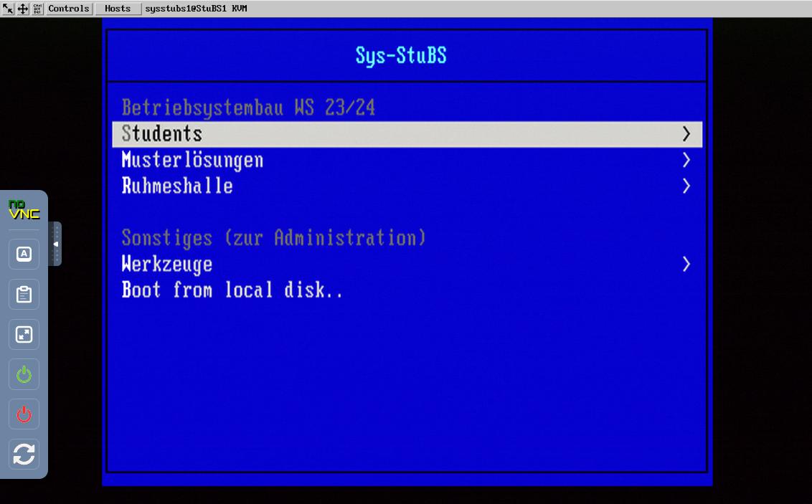Click the resize arrows icon in top bar
The image size is (812, 504).
coord(9,9)
